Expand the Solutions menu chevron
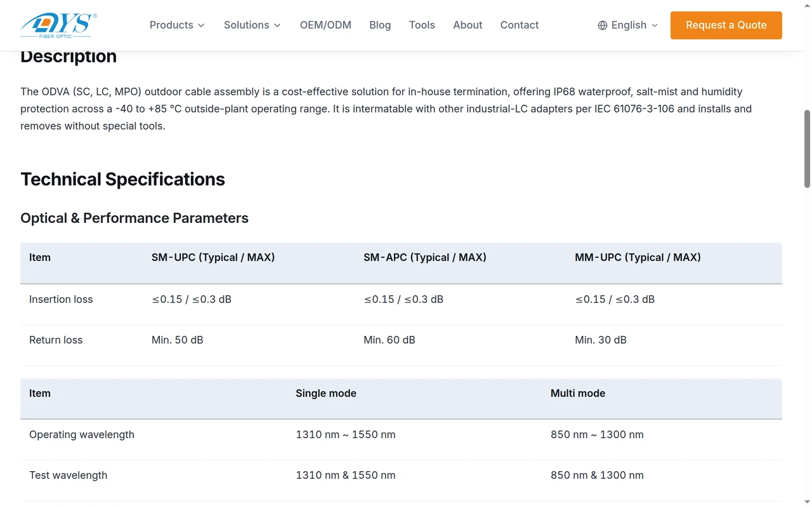 (x=277, y=25)
